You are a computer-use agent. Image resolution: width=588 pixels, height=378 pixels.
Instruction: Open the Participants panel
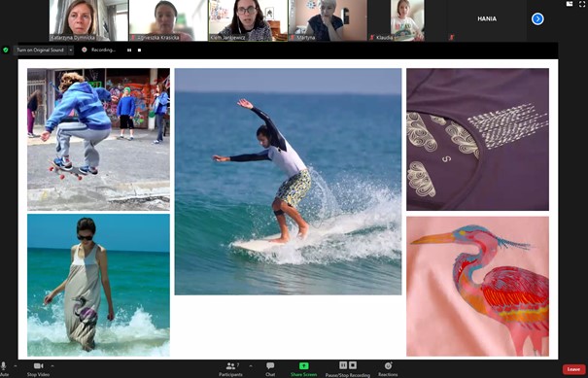click(x=230, y=368)
